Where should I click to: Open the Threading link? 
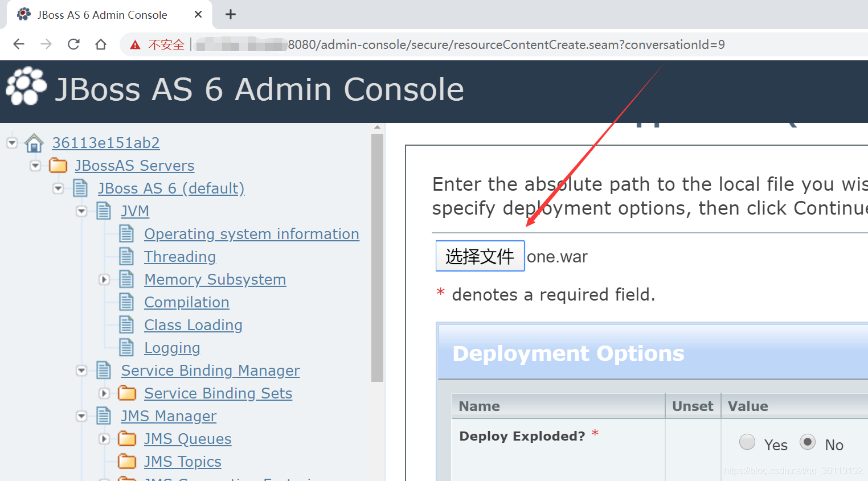click(180, 257)
